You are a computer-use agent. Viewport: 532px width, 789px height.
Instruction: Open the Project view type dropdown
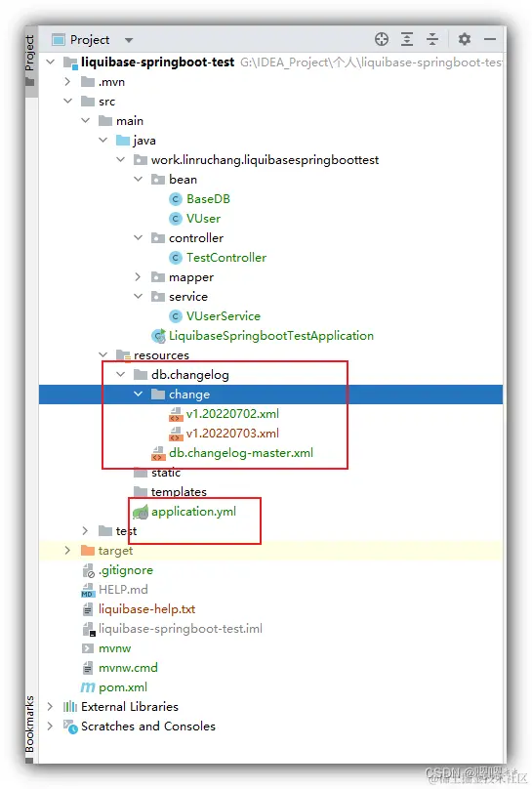129,40
